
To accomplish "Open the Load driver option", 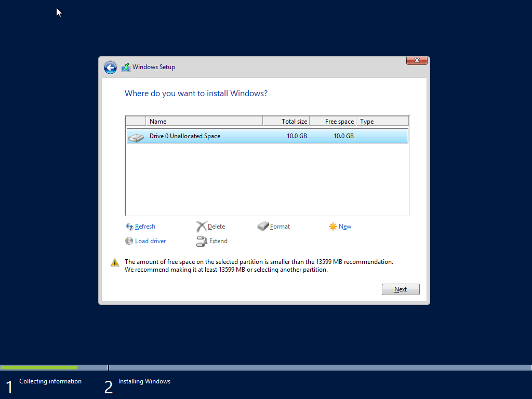I will (129, 241).
